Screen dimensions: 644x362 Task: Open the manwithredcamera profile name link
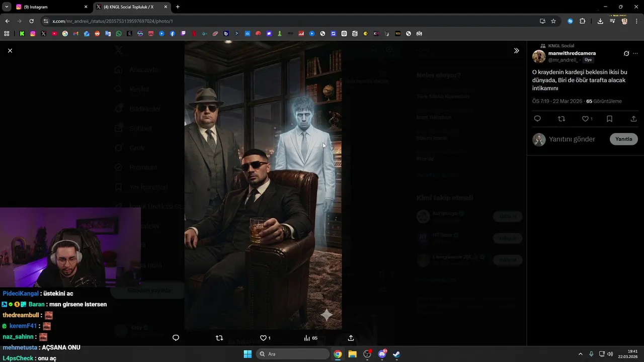click(572, 53)
